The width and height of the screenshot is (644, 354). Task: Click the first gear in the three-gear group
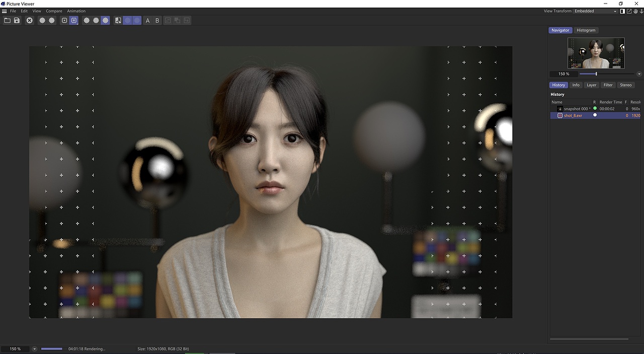tap(87, 21)
